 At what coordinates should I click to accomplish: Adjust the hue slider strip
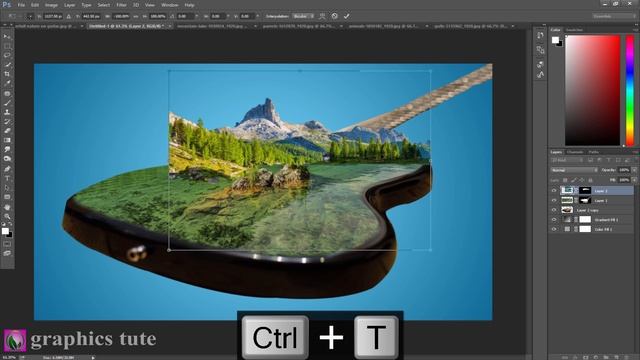coord(630,90)
